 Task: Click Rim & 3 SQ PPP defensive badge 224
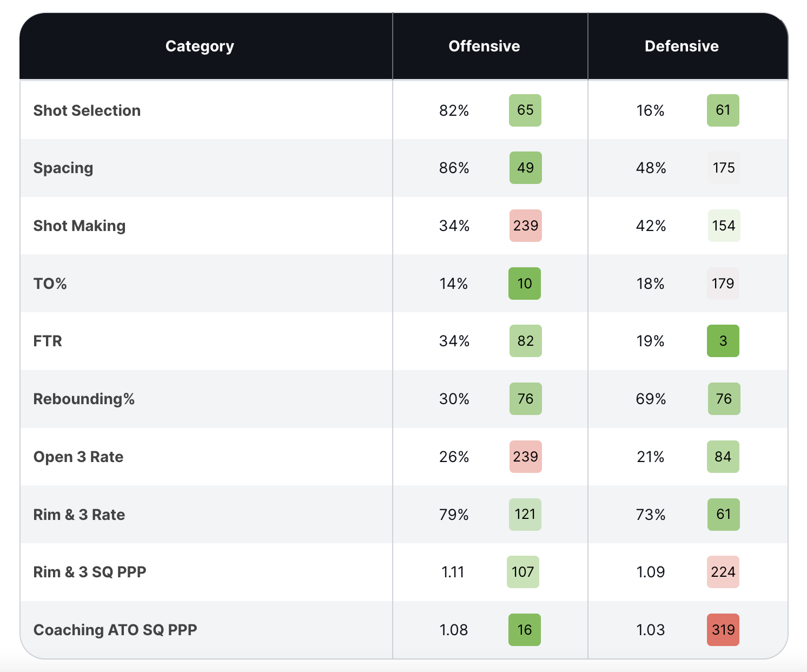[723, 572]
